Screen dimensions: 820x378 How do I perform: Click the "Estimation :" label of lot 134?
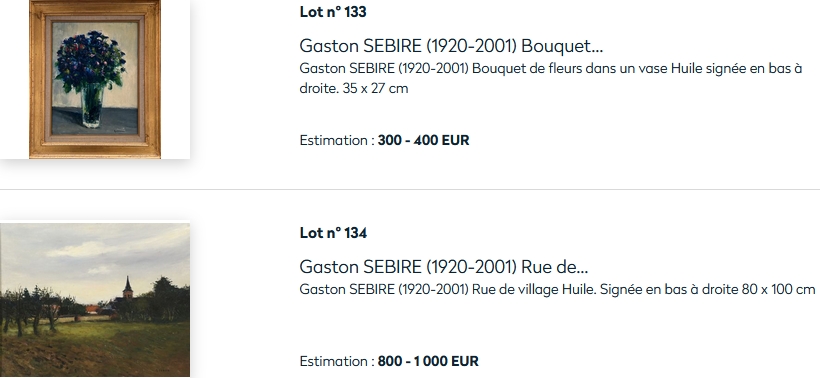[337, 362]
